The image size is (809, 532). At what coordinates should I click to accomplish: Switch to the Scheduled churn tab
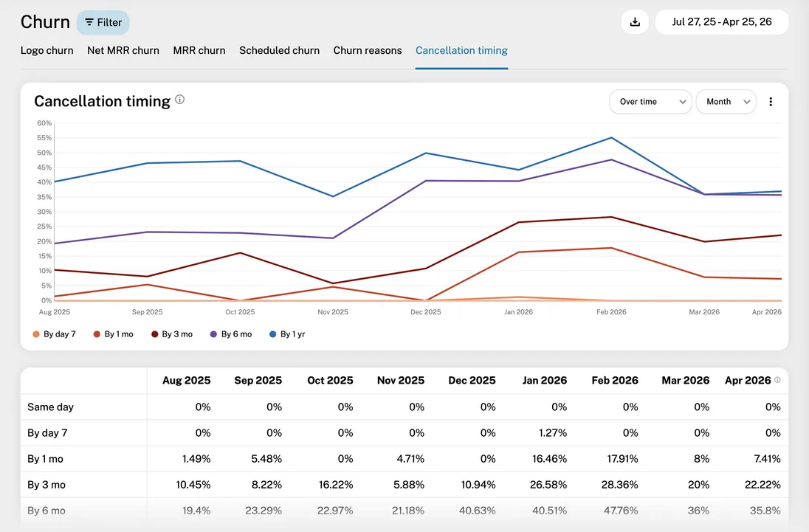[x=279, y=50]
